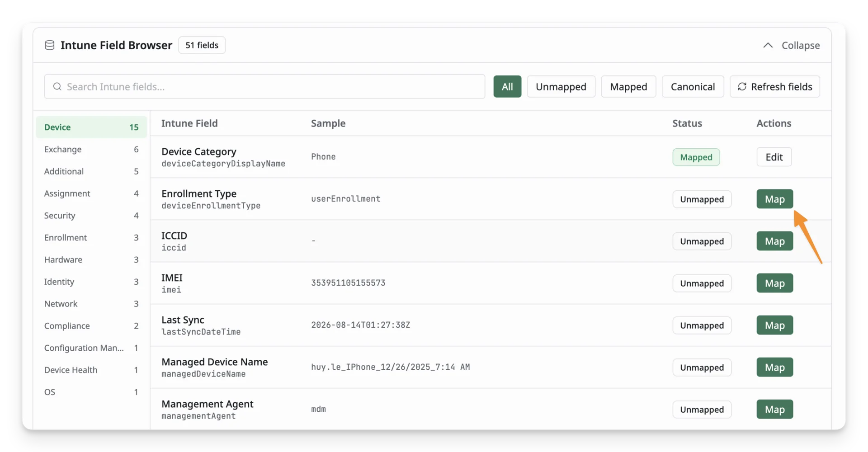The height and width of the screenshot is (452, 868).
Task: Click sample value userEnrollment
Action: click(345, 199)
